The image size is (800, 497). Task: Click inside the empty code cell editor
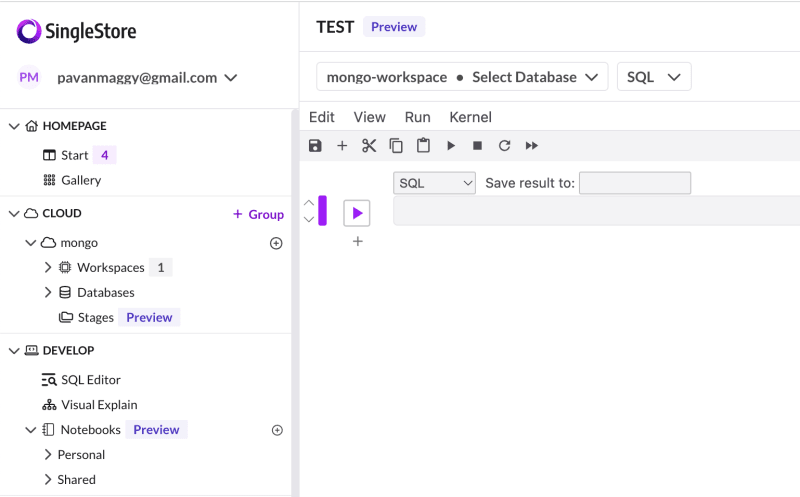[x=596, y=211]
